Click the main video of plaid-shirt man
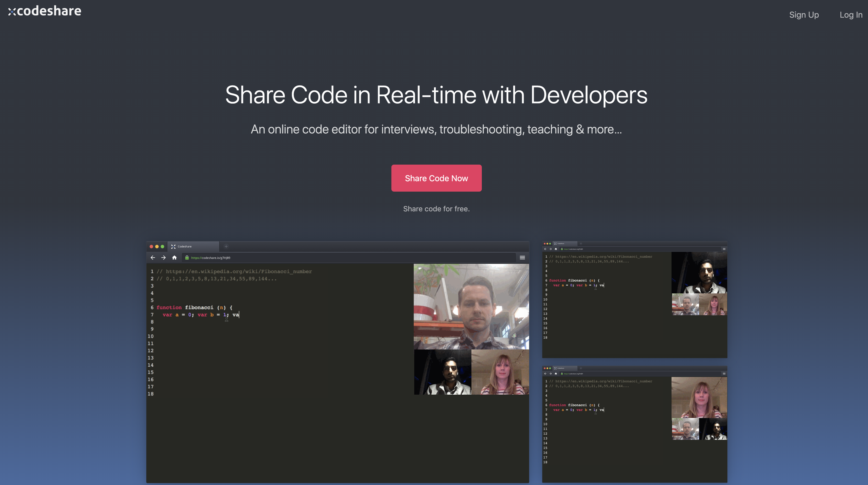868x485 pixels. pyautogui.click(x=471, y=307)
